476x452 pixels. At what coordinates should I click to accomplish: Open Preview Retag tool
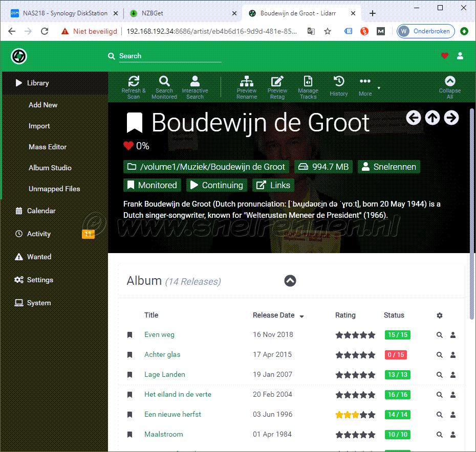[x=277, y=87]
